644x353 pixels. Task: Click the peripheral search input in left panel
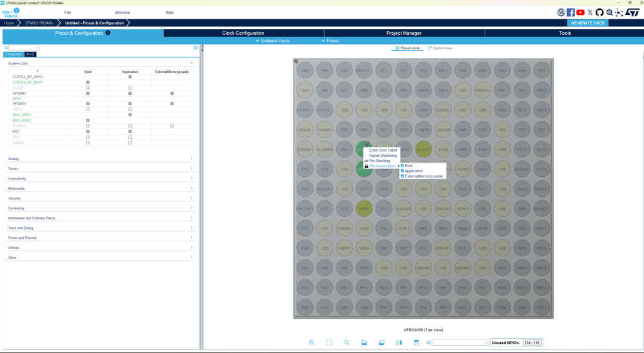(x=24, y=48)
